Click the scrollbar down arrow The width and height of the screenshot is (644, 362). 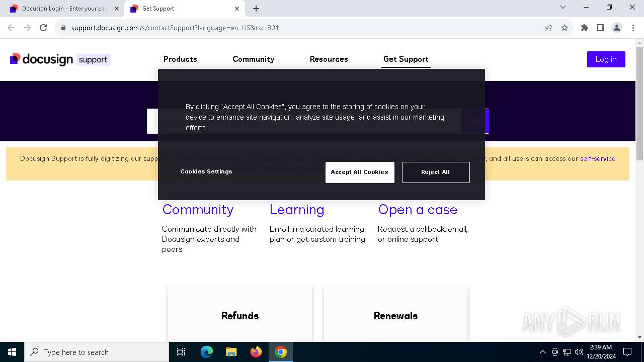pyautogui.click(x=639, y=337)
